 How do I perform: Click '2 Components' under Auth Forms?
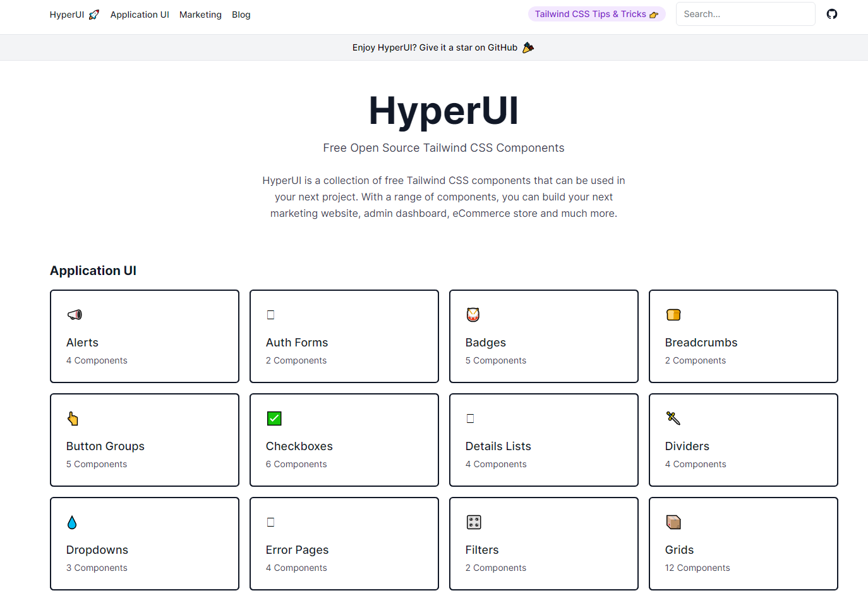click(x=296, y=360)
